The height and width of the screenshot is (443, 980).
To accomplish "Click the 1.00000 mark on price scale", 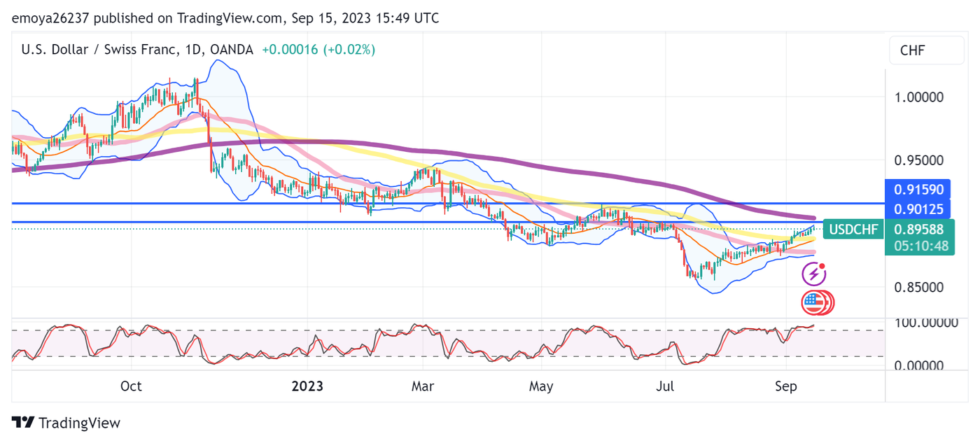I will [919, 97].
